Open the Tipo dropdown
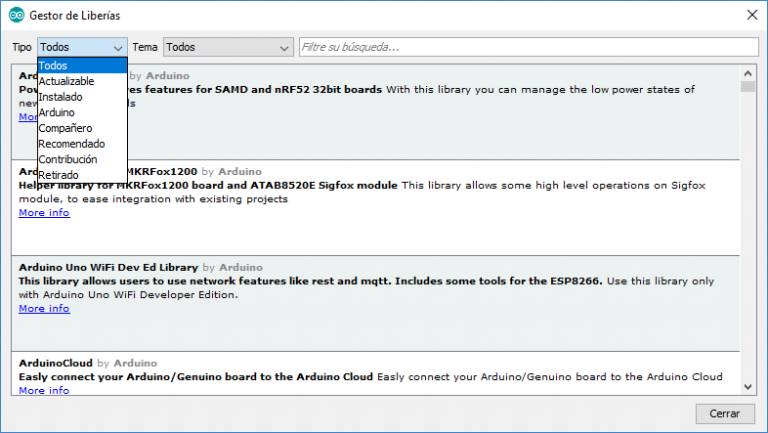Screen dimensions: 768x433 click(x=82, y=47)
